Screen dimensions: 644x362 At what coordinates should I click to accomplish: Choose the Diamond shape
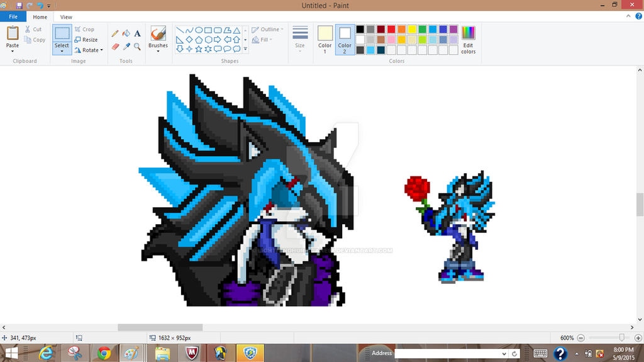point(189,40)
